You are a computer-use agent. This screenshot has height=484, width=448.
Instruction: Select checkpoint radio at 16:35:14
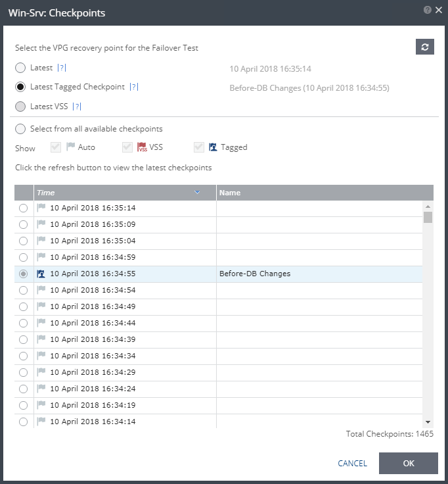pos(24,208)
